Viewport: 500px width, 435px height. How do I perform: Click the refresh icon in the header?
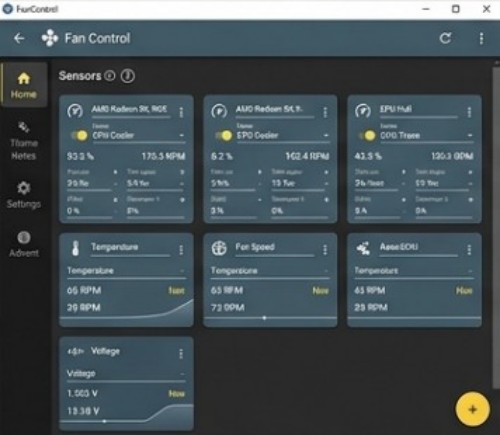445,38
